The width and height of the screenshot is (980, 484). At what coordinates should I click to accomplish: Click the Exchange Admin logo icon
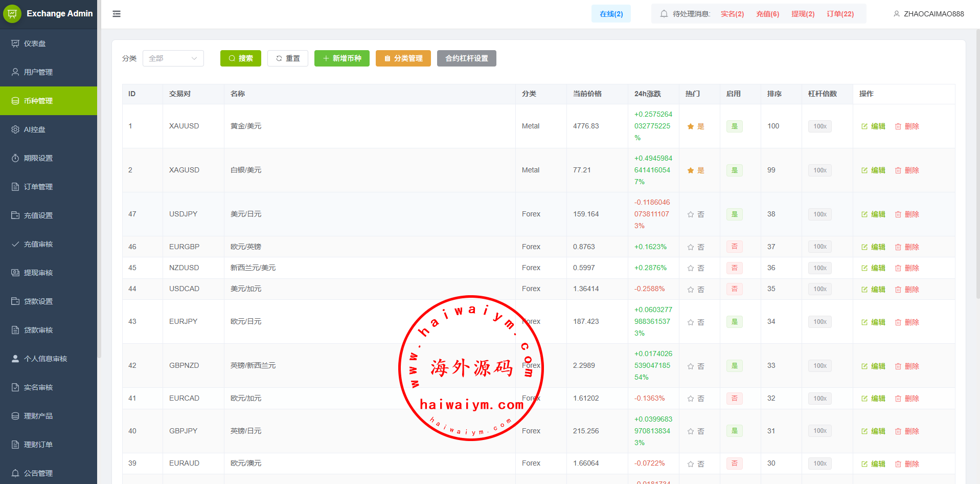[x=12, y=14]
